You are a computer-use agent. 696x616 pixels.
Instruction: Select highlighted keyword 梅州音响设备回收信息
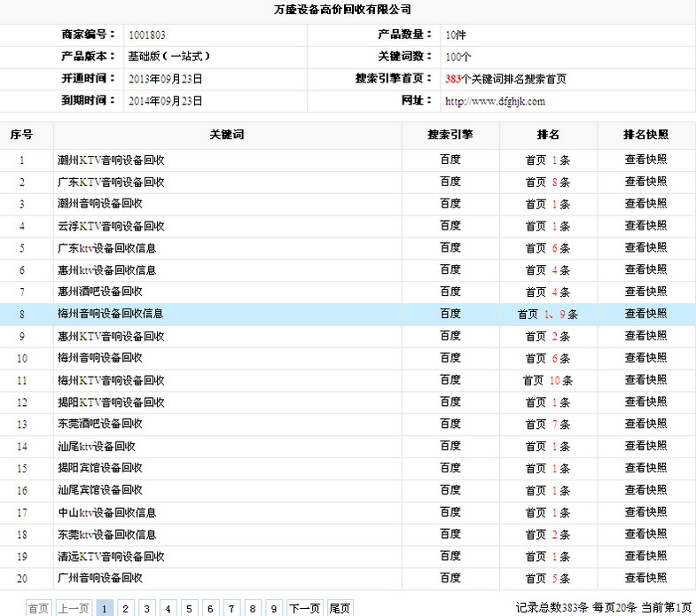[x=111, y=314]
